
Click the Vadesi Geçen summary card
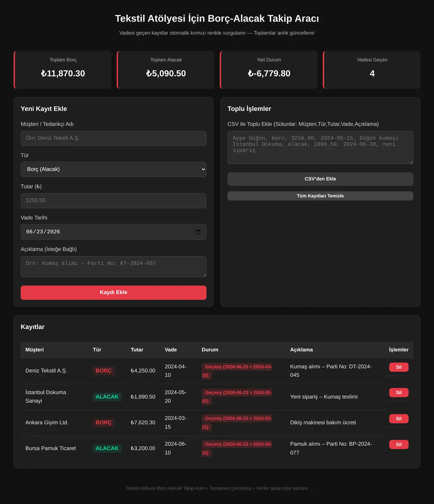(372, 70)
